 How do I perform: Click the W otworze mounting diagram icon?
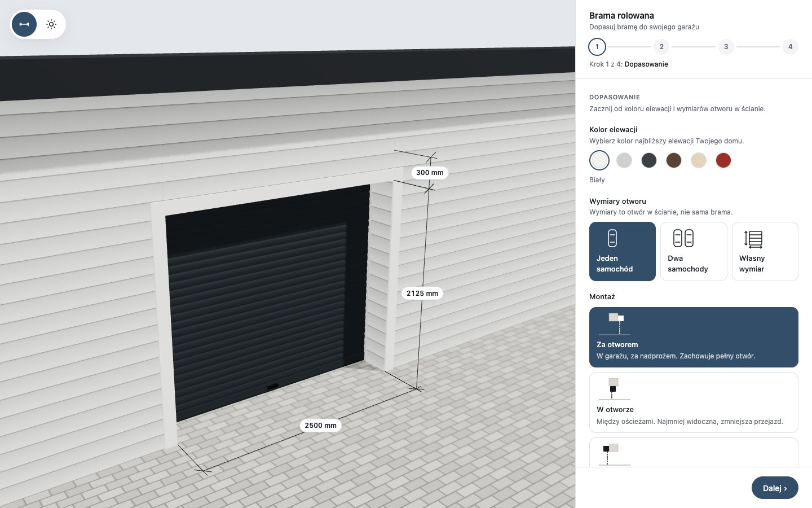pyautogui.click(x=615, y=389)
